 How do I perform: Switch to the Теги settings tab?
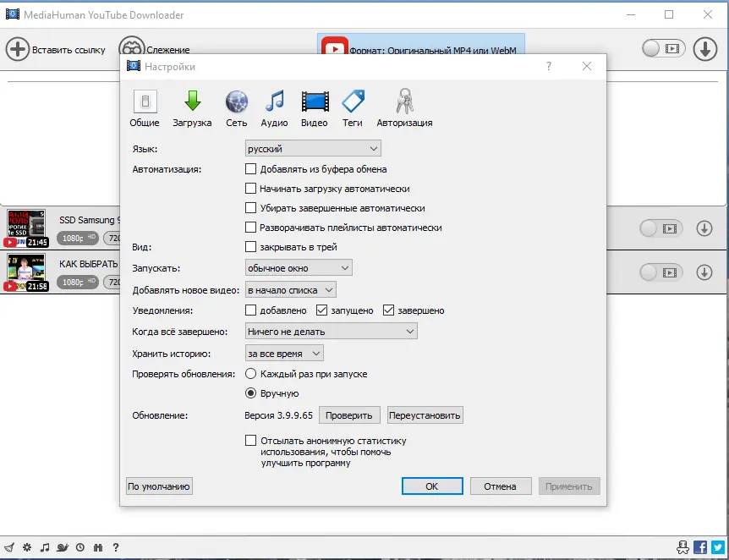pos(353,108)
